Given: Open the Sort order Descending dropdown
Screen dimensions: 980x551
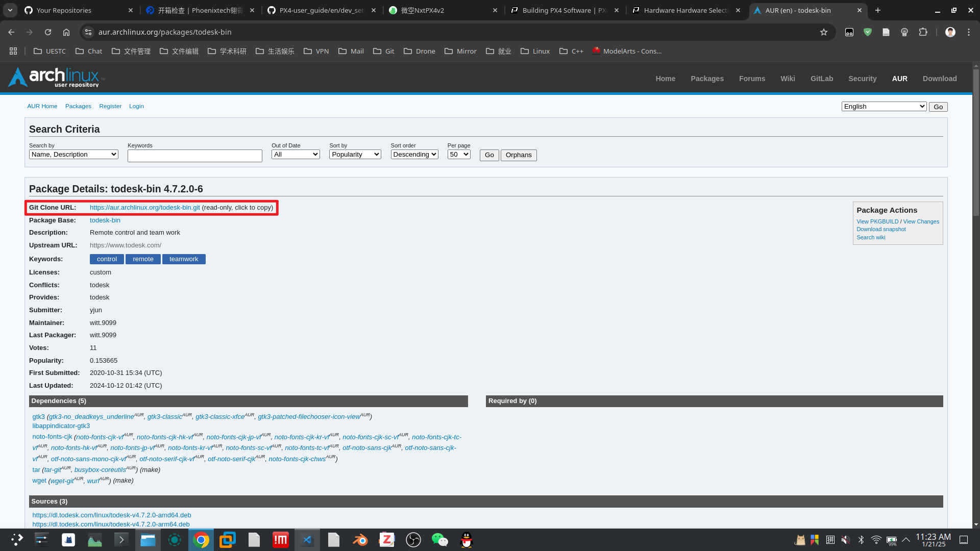Looking at the screenshot, I should coord(414,155).
